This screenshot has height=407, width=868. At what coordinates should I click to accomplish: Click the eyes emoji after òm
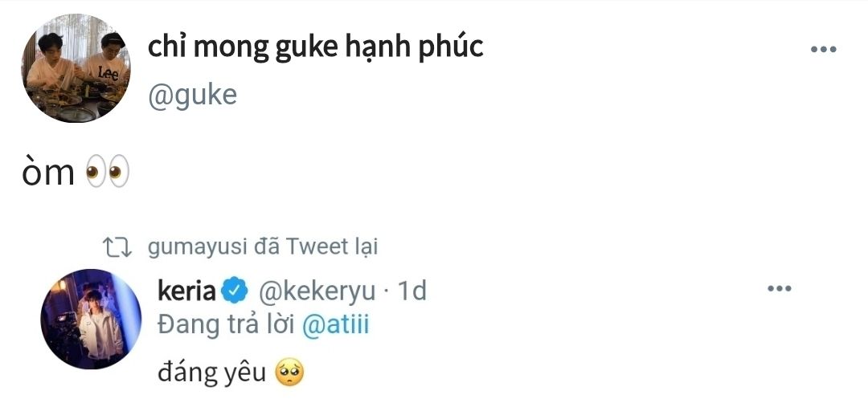[x=108, y=173]
